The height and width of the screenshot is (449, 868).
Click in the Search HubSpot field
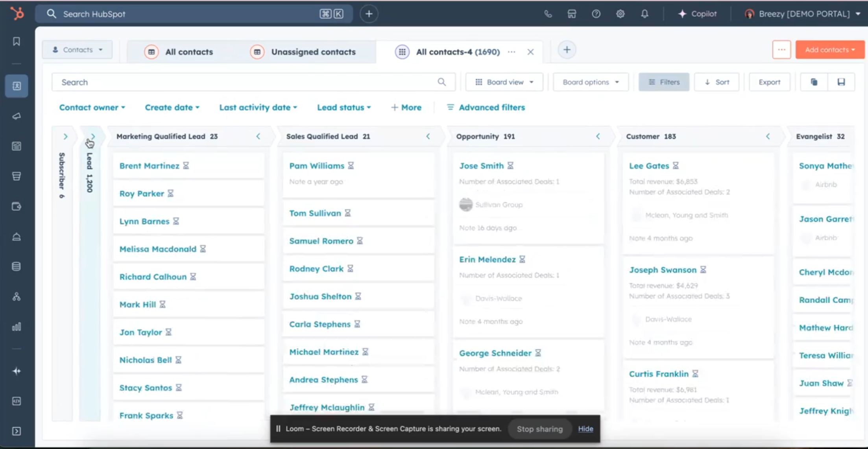pos(194,14)
